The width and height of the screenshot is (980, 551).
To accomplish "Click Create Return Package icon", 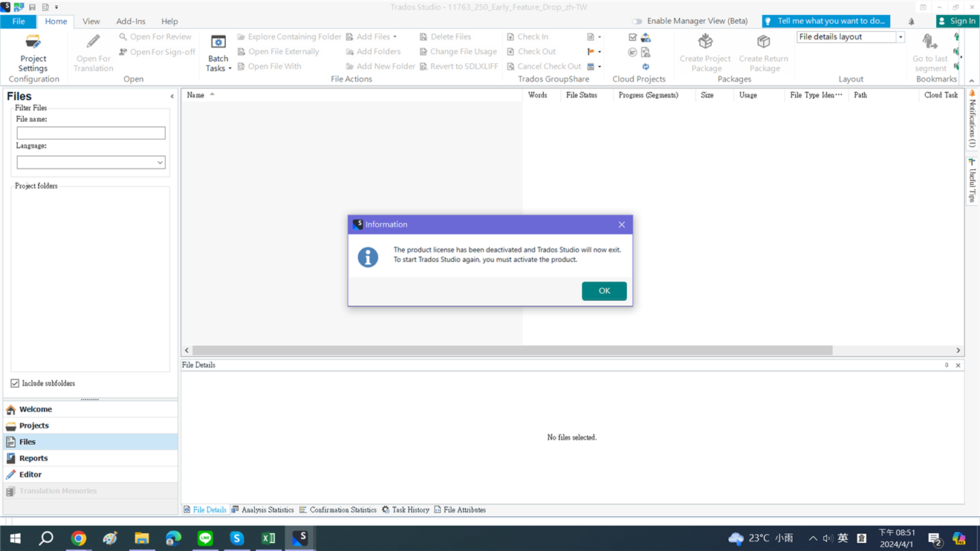I will (x=763, y=42).
